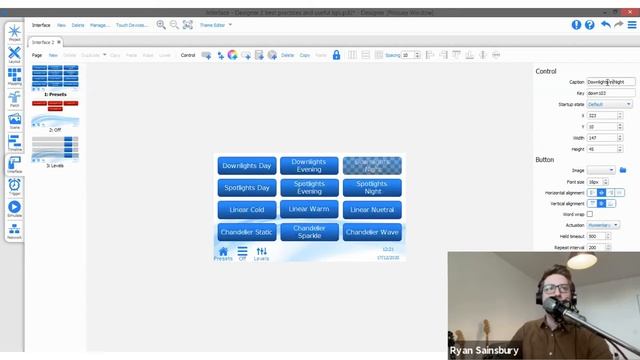Click New in the Page toolbar
Viewport: 640px width, 360px height.
click(x=53, y=55)
